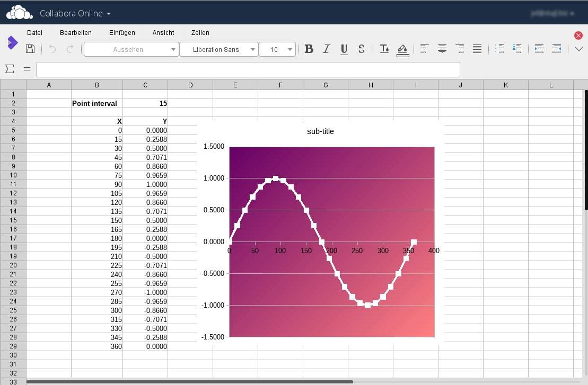The width and height of the screenshot is (588, 385).
Task: Toggle italic formatting
Action: point(327,49)
